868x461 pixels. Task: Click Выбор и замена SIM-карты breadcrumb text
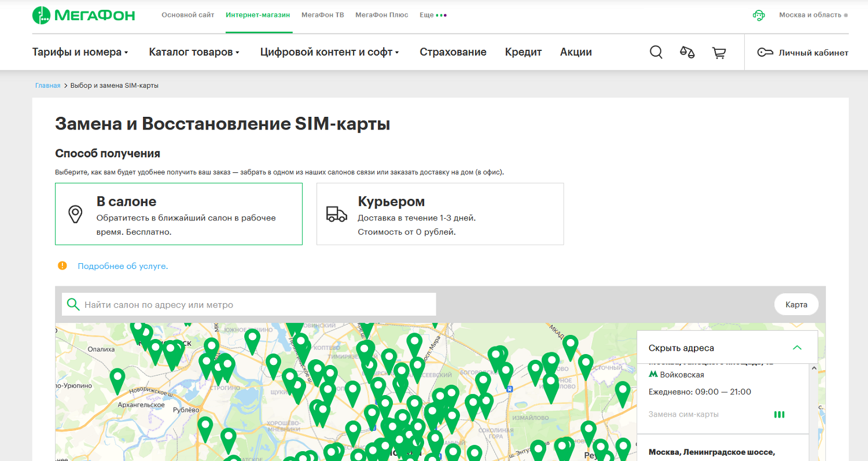115,86
